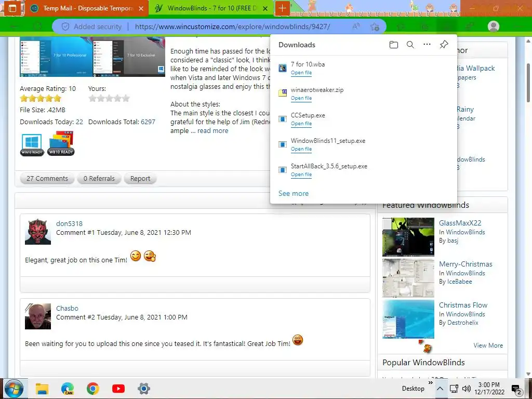
Task: Click the Destrohelix author link
Action: click(463, 323)
